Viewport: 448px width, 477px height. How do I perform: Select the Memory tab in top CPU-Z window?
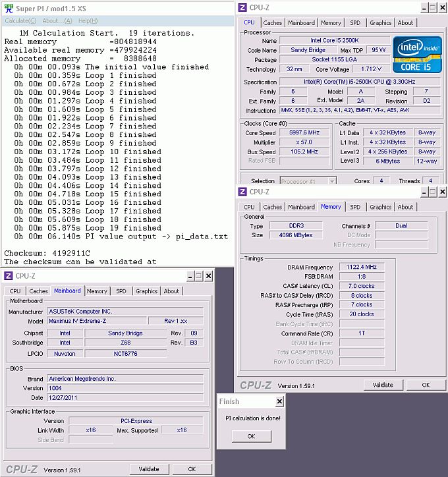pyautogui.click(x=331, y=23)
